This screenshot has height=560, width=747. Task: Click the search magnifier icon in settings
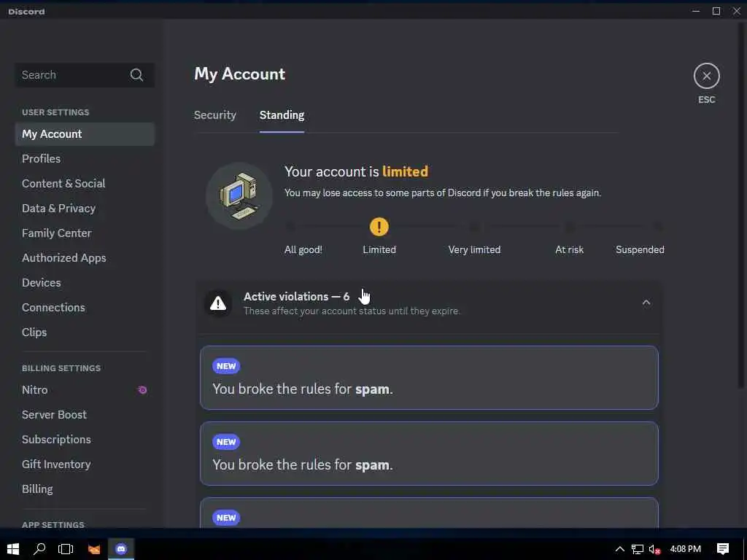pos(136,75)
